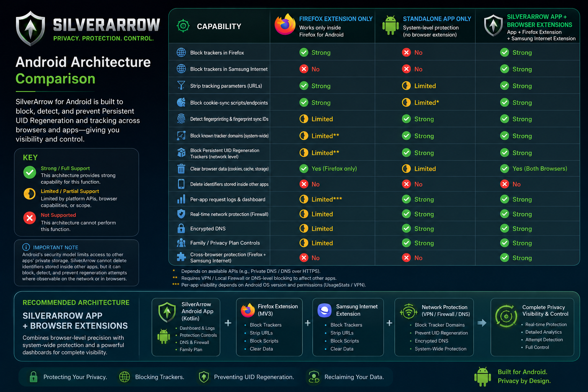This screenshot has width=588, height=392.
Task: Click Limited / Partial Support legend label
Action: tap(70, 191)
